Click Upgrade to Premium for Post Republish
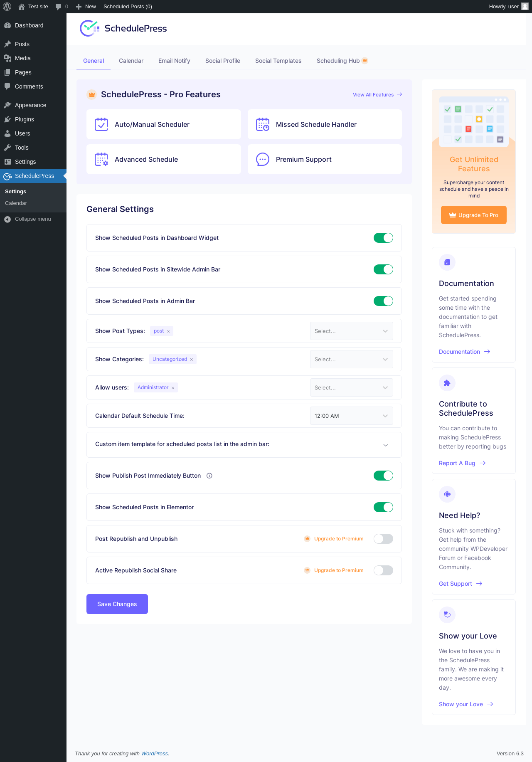532x762 pixels. (x=334, y=539)
